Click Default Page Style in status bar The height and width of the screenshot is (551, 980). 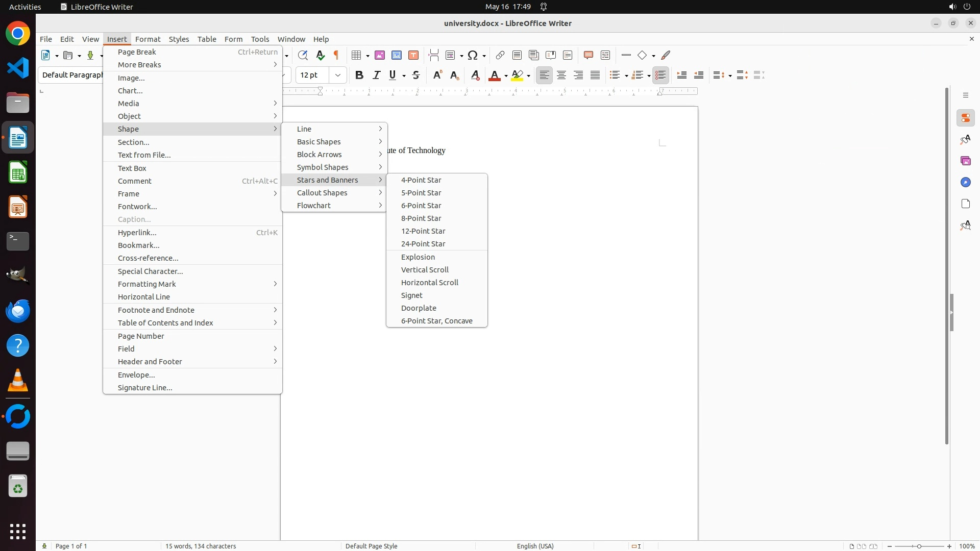[371, 546]
